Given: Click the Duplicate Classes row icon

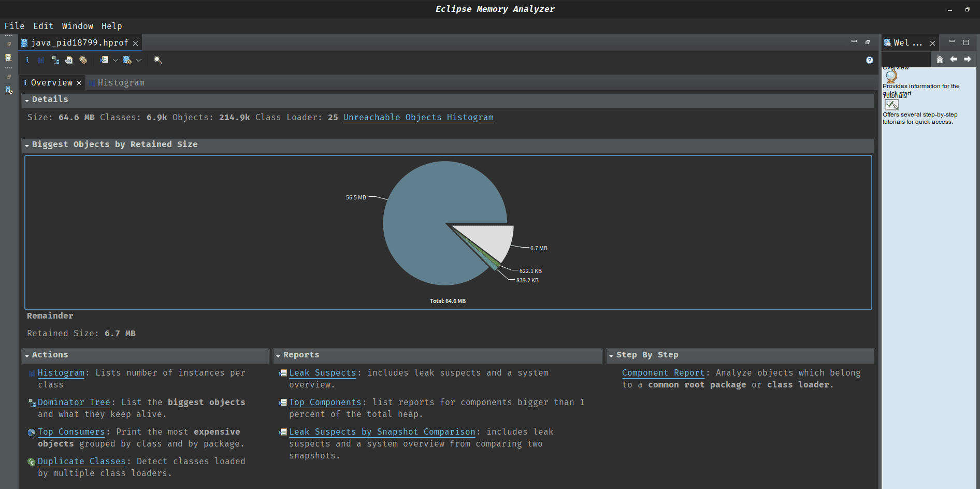Looking at the screenshot, I should [x=32, y=462].
